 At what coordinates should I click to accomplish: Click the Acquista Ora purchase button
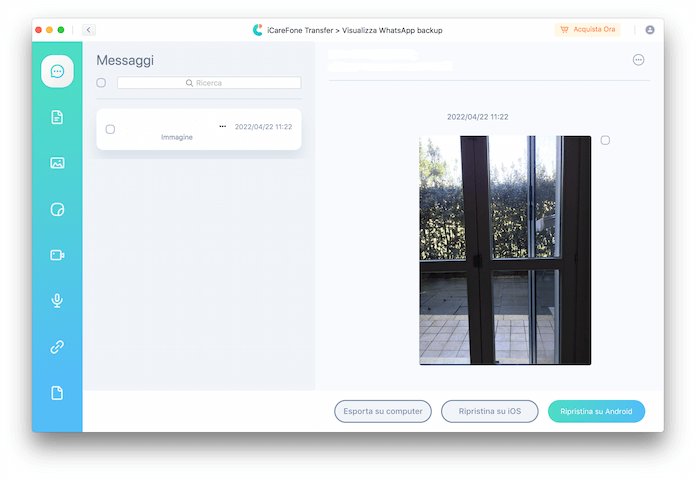click(x=587, y=30)
